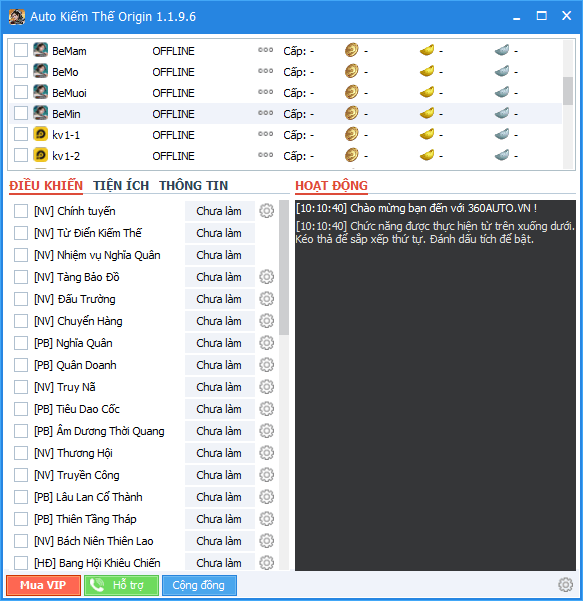
Task: Open gear settings for Bang Hội Khiêu Chiến
Action: click(x=266, y=563)
